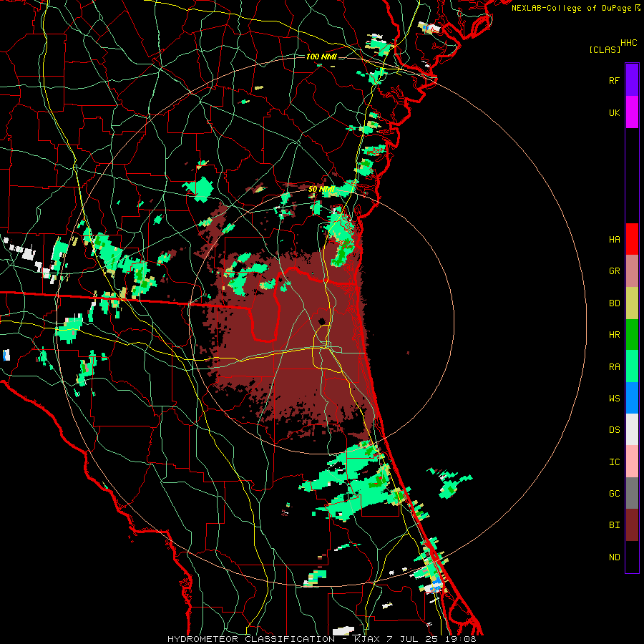Click the BI brown legend swatch
This screenshot has width=644, height=644.
[632, 525]
